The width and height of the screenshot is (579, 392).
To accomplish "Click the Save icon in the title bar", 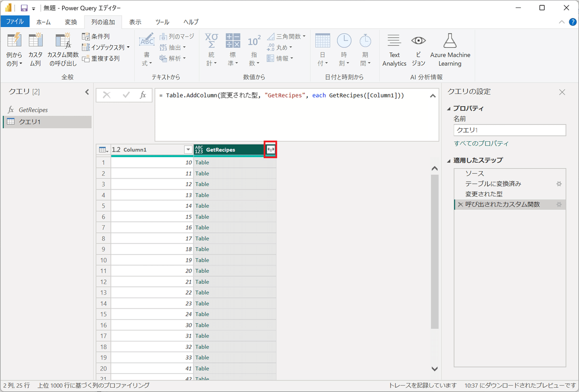I will coord(24,8).
